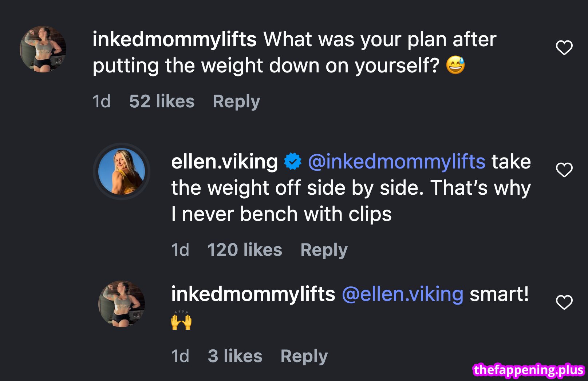The image size is (588, 381).
Task: Hit Reply below the "smart!" comment
Action: pos(304,356)
